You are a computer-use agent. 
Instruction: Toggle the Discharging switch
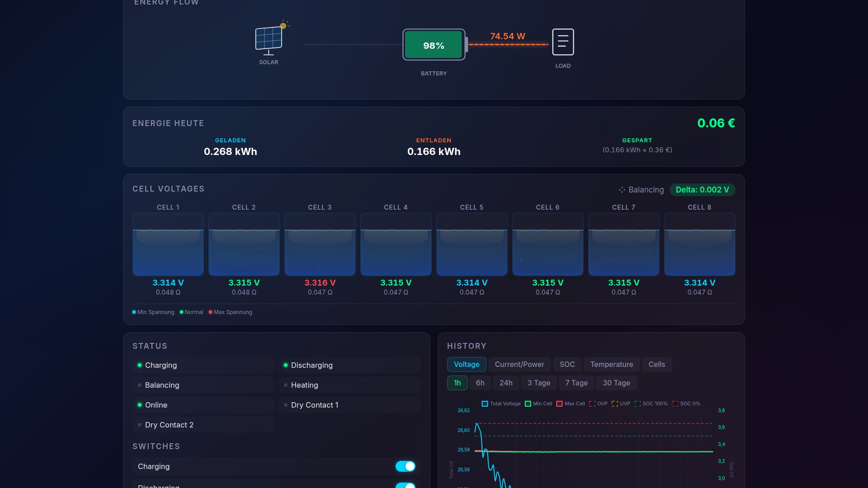click(405, 485)
